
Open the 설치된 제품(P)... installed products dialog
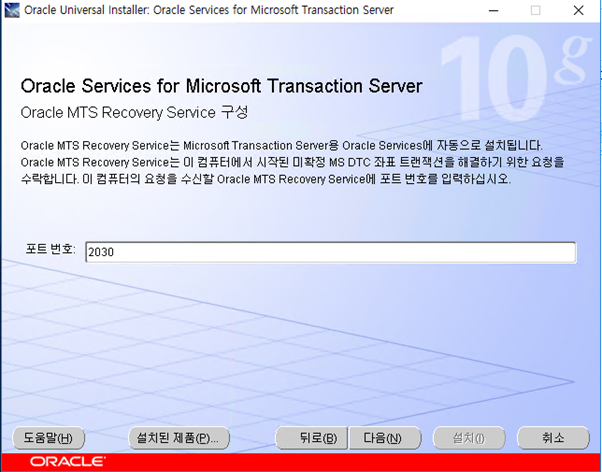click(179, 438)
